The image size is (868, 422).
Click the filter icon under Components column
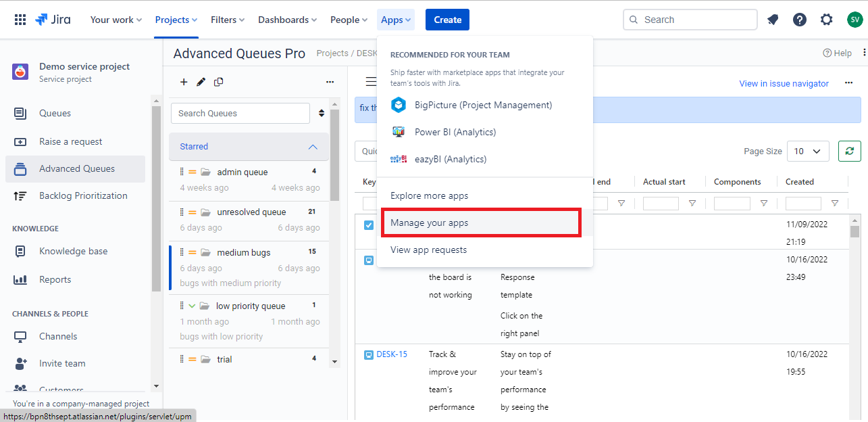click(x=764, y=204)
